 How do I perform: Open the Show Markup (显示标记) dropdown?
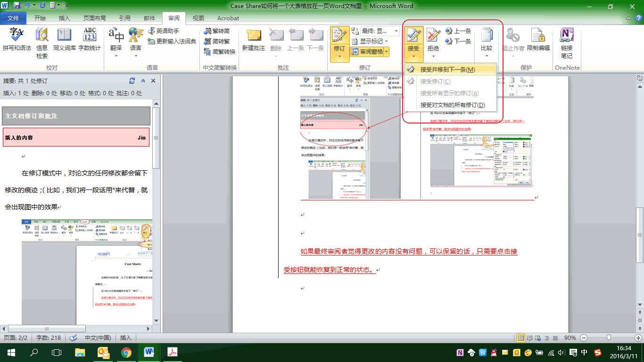(x=374, y=41)
